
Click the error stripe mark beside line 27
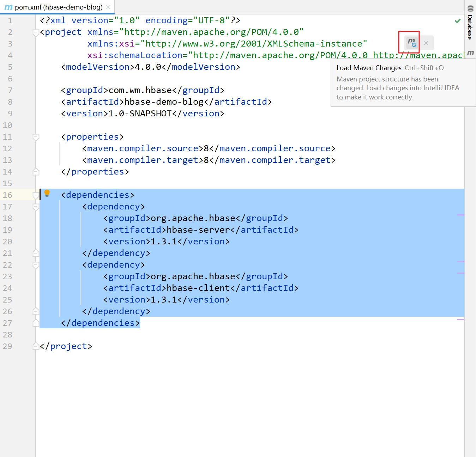click(x=460, y=319)
